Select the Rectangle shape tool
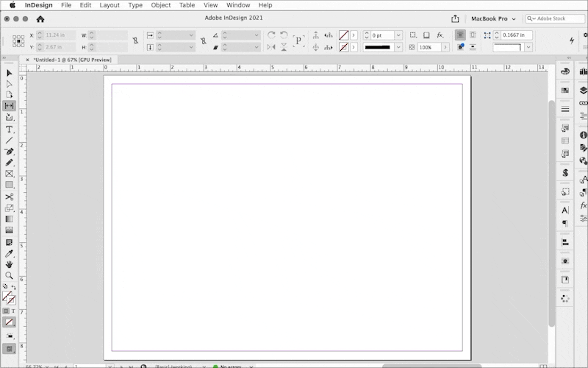The width and height of the screenshot is (588, 368). 9,185
